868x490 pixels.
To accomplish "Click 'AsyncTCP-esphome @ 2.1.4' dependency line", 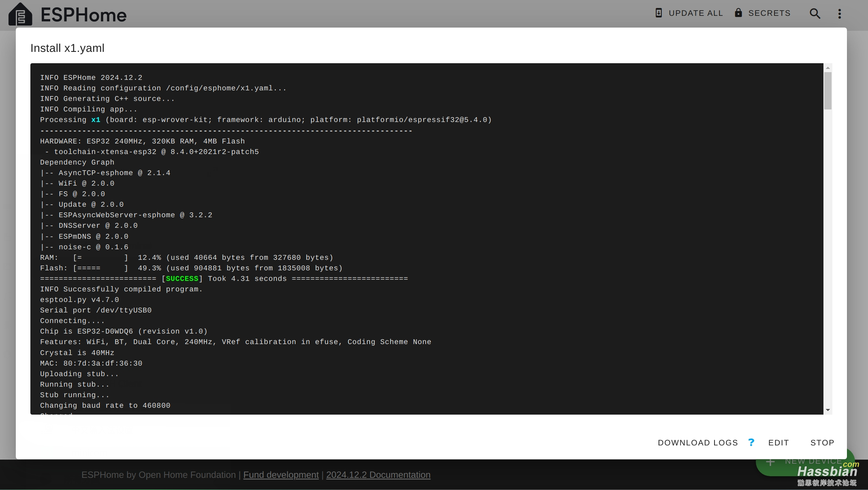I will point(105,173).
